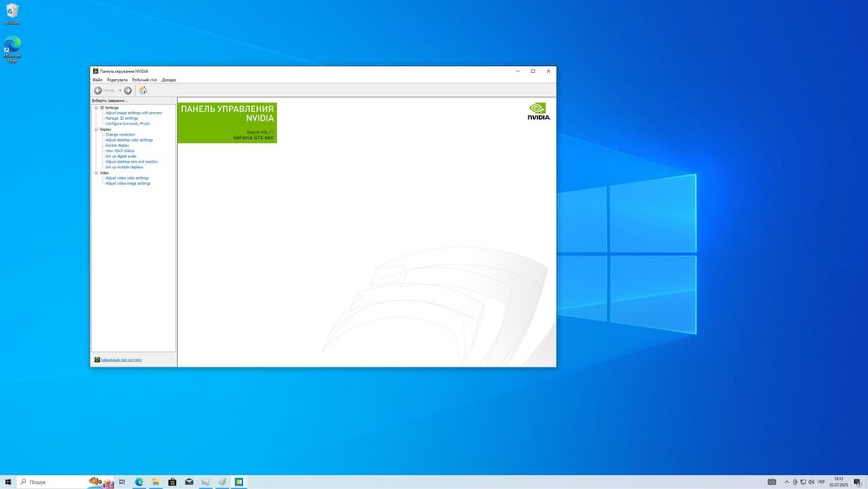Open the volume tray icon
Viewport: 868px width, 489px height.
tap(812, 482)
